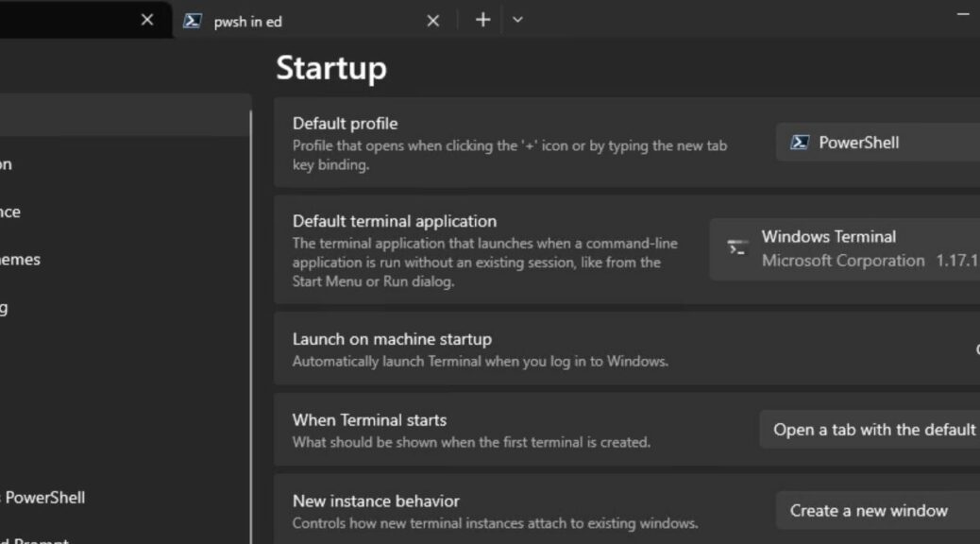The height and width of the screenshot is (544, 980).
Task: Click the Launch on machine startup label
Action: pos(392,339)
